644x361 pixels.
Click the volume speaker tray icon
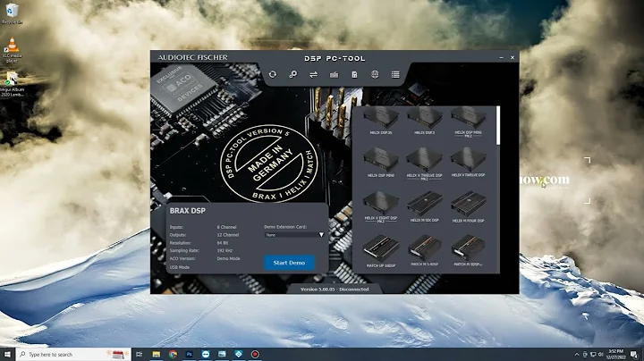(600, 355)
